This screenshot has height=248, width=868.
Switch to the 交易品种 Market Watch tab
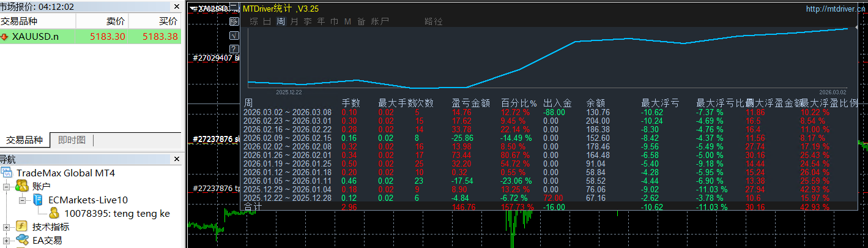(25, 140)
